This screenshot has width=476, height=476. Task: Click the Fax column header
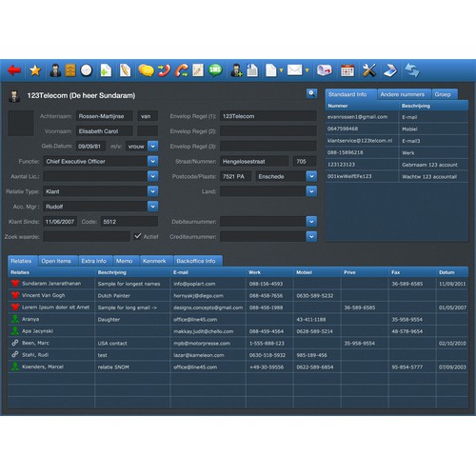412,272
